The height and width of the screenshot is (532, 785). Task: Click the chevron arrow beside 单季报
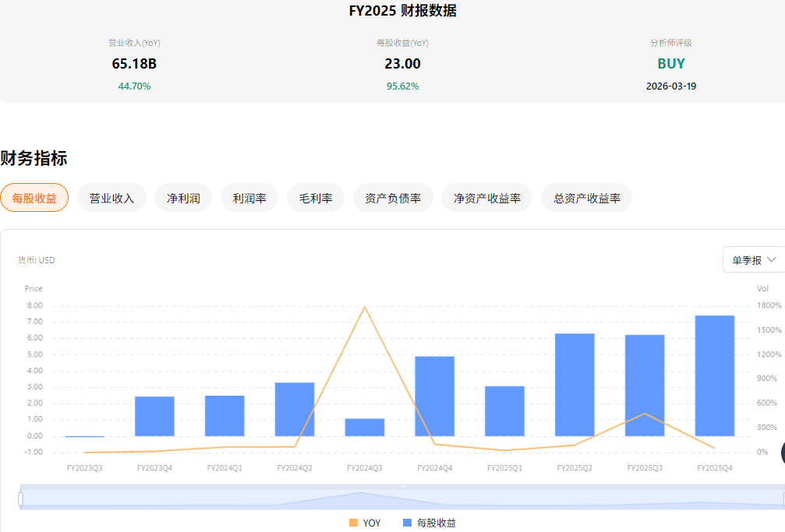coord(773,259)
